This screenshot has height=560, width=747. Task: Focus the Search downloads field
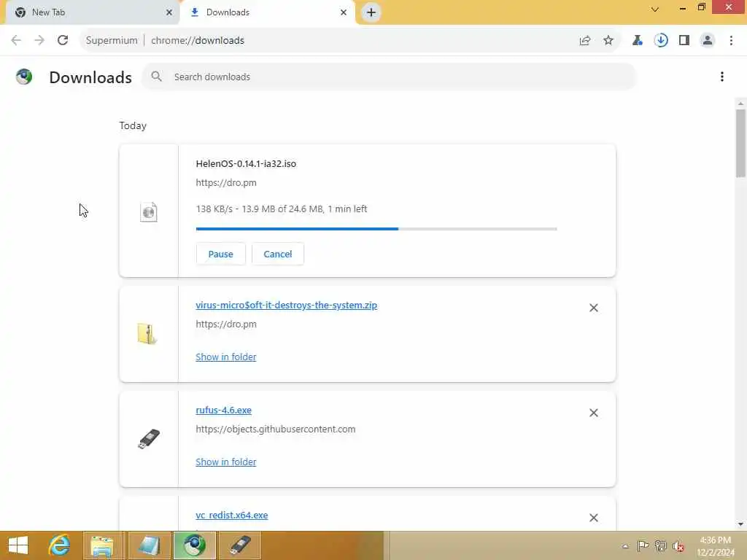click(x=389, y=77)
